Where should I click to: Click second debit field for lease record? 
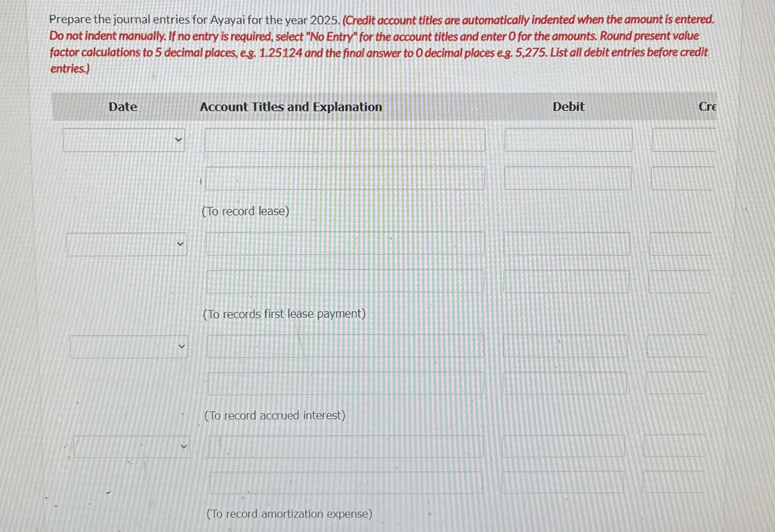pyautogui.click(x=568, y=178)
